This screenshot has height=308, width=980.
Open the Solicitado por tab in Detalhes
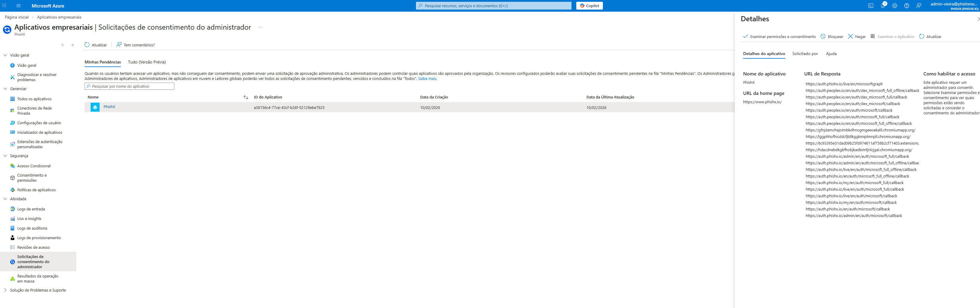pos(805,54)
